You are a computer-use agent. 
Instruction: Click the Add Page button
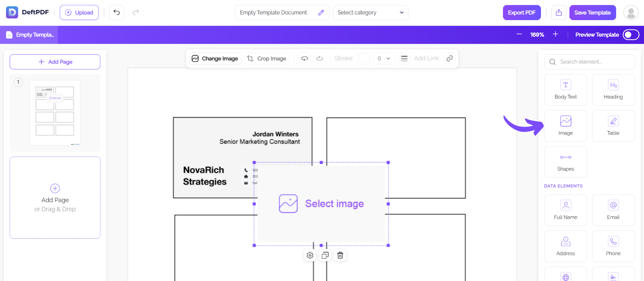point(55,62)
